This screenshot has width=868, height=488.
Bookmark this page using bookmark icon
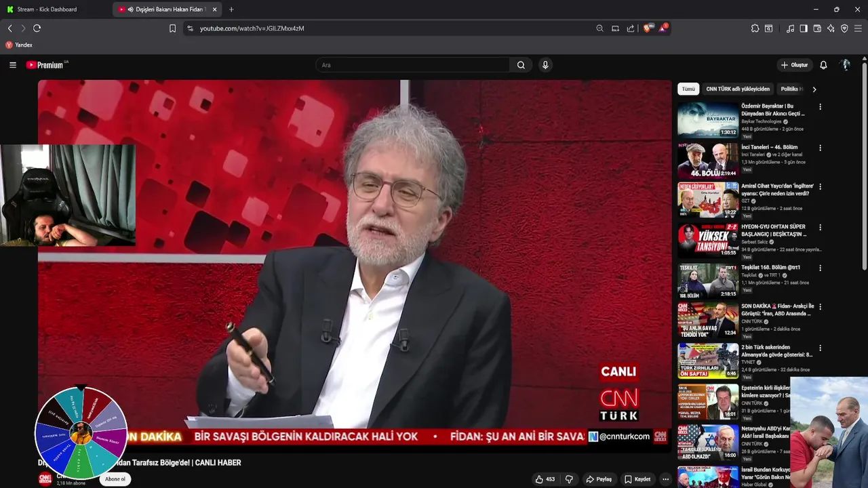tap(172, 28)
